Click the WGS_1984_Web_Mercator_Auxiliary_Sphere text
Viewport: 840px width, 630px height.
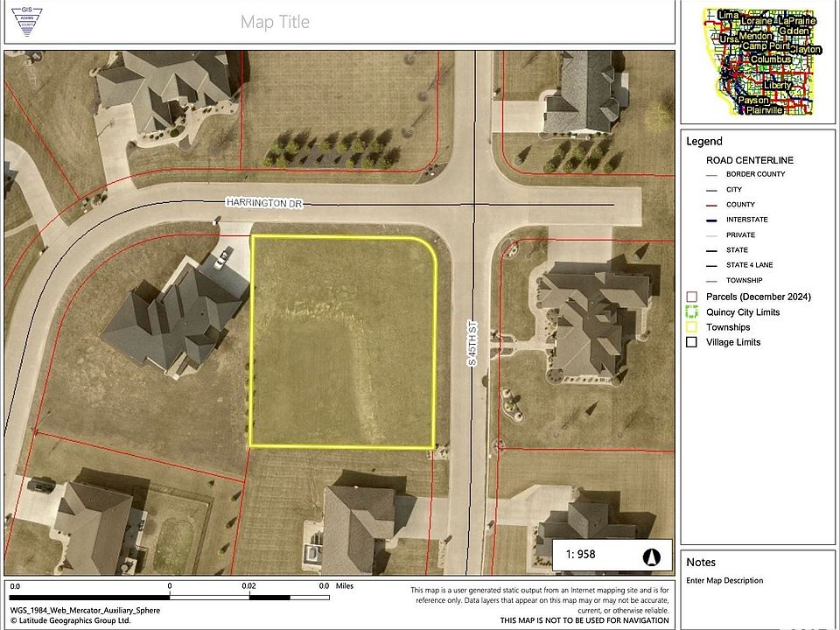click(x=85, y=611)
